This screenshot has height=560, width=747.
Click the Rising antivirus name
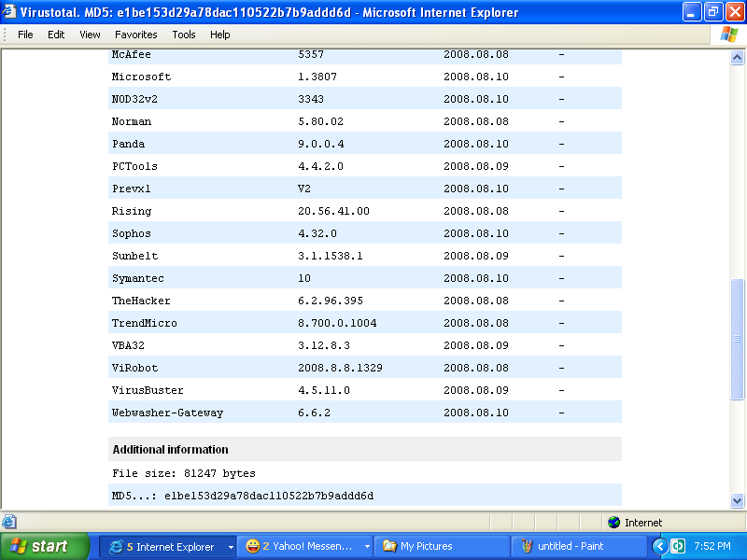(132, 211)
